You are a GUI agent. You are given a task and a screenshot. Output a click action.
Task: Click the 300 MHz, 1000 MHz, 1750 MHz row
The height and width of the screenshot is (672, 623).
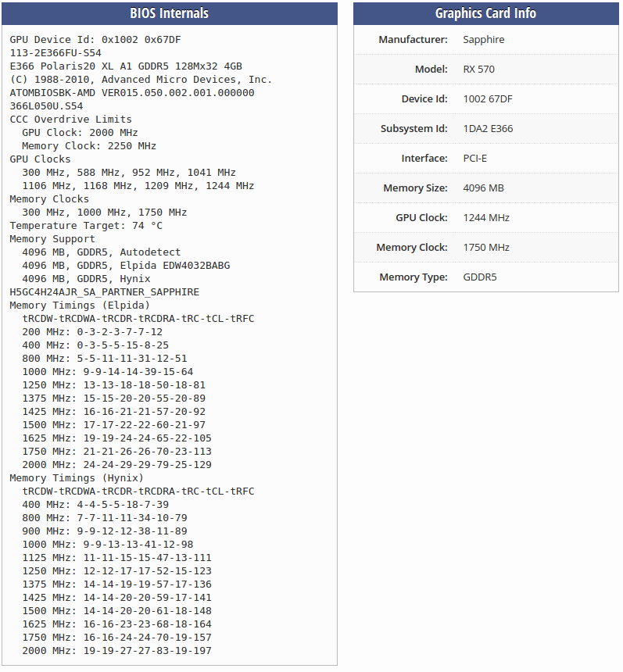click(104, 212)
